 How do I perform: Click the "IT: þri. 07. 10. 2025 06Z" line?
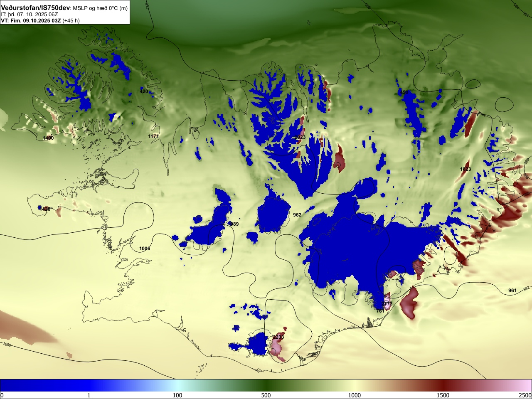click(30, 14)
